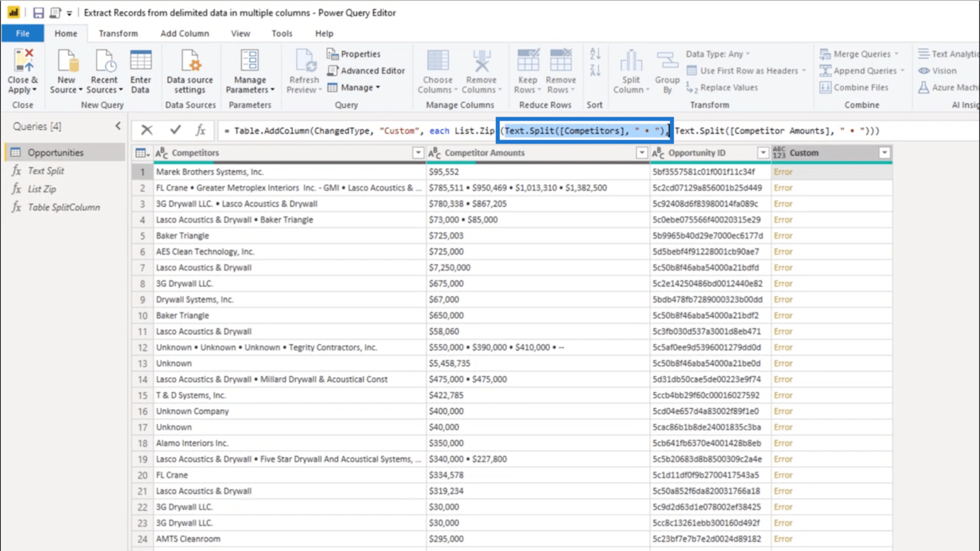Click Combine Files

click(x=854, y=87)
